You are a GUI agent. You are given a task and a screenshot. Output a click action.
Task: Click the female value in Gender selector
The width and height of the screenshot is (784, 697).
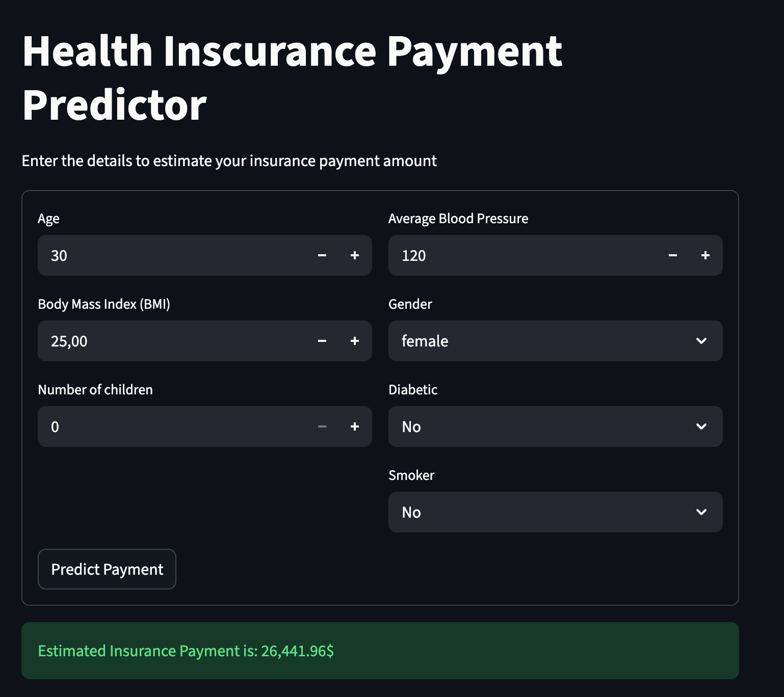(x=425, y=341)
